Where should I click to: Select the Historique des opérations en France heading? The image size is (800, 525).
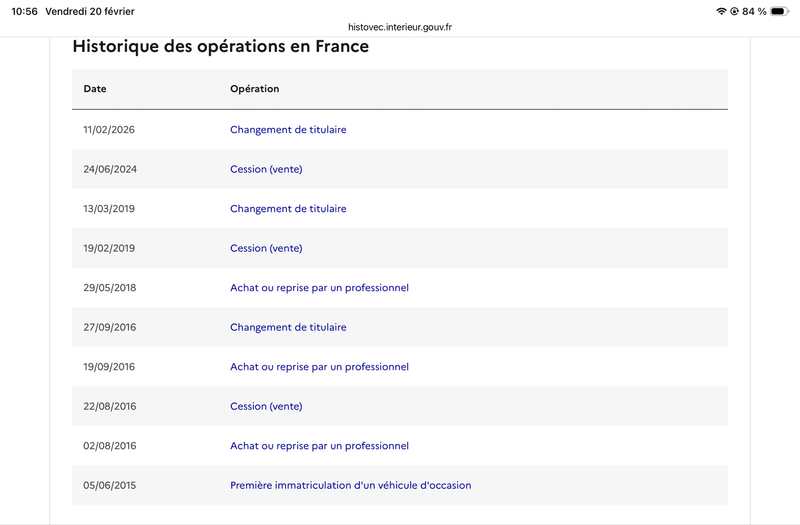point(220,46)
